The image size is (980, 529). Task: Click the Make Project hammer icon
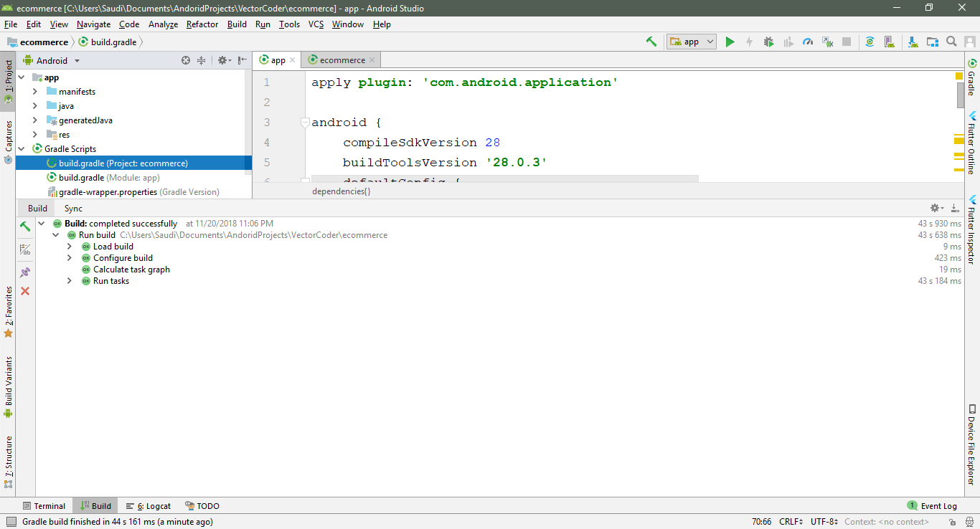(651, 42)
